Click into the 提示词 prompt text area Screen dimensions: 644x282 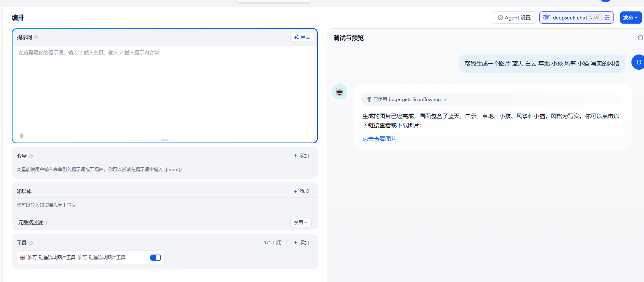[x=164, y=88]
